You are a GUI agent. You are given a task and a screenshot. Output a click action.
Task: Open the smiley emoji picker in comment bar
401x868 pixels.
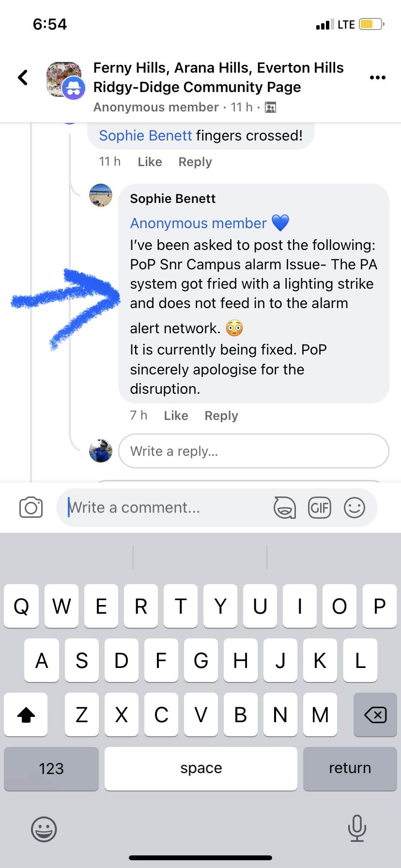(355, 508)
